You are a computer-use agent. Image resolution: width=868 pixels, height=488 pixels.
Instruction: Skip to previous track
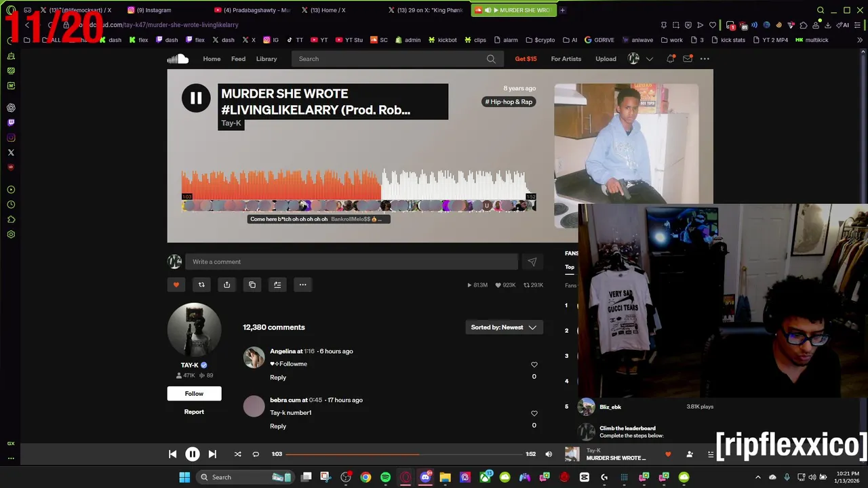tap(172, 454)
